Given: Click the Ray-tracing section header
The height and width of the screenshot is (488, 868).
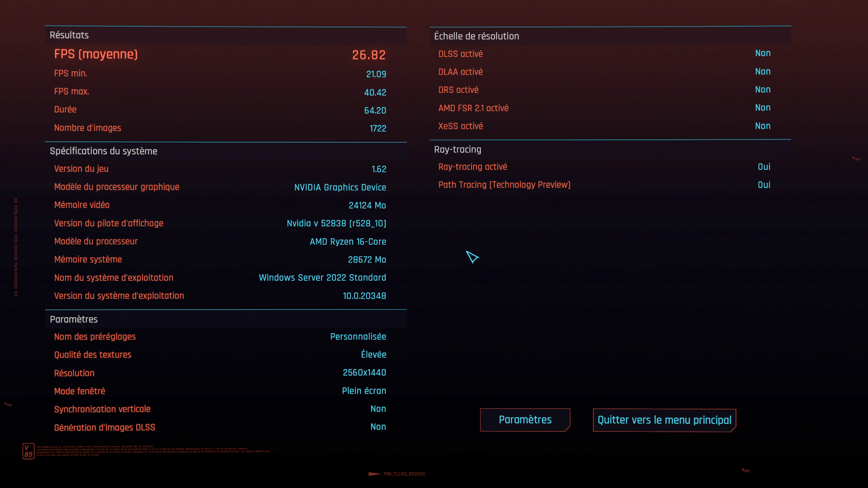Looking at the screenshot, I should click(457, 149).
